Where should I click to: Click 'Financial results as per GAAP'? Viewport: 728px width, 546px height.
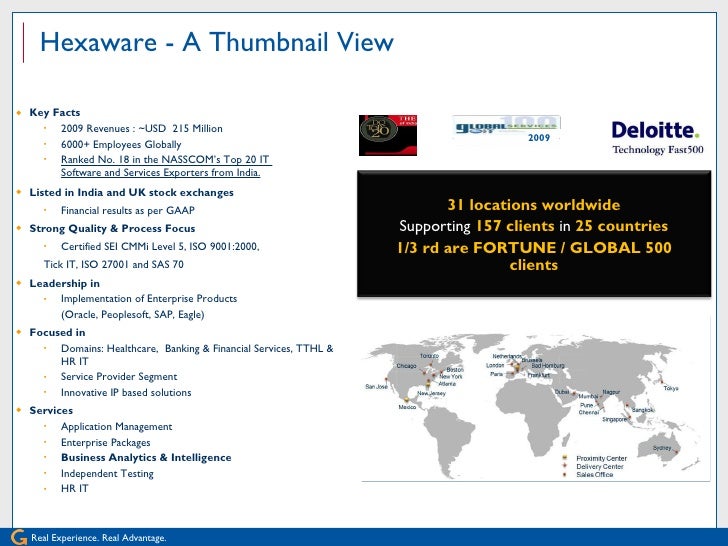[x=128, y=210]
